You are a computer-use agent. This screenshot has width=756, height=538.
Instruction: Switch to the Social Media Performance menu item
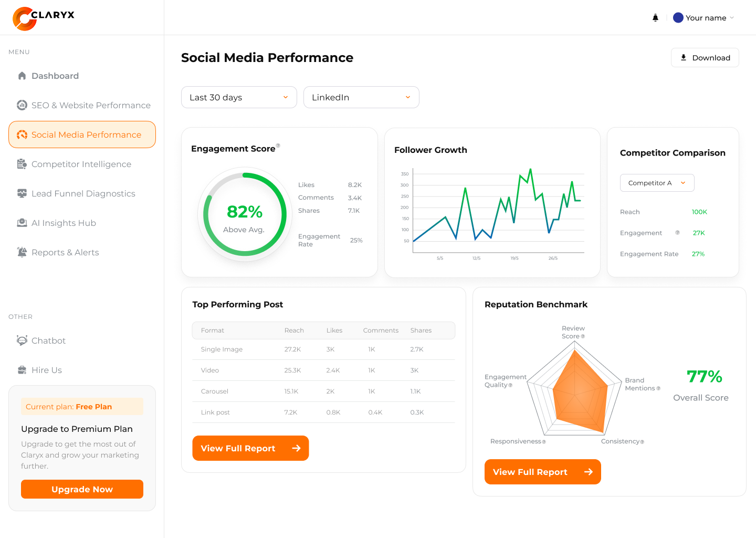tap(86, 134)
